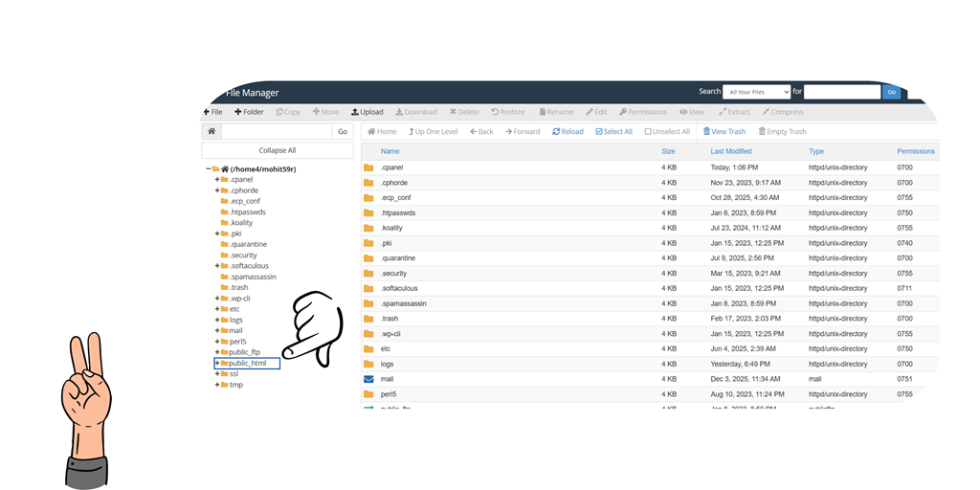Click the home icon beside path field
The height and width of the screenshot is (490, 980).
[212, 131]
